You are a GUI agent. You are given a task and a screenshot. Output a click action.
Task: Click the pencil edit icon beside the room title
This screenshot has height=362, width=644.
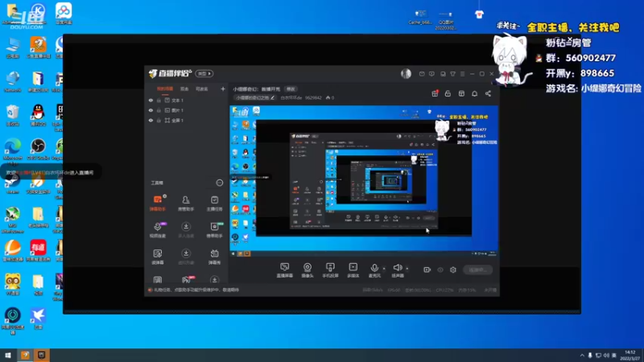272,97
